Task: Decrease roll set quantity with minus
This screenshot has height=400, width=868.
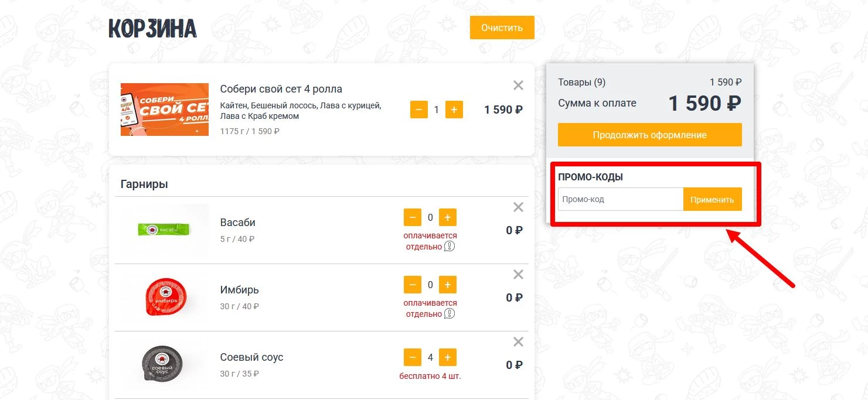Action: point(419,110)
